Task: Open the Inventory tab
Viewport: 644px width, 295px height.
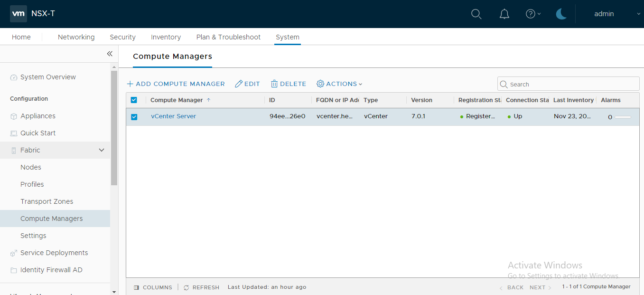Action: 166,37
